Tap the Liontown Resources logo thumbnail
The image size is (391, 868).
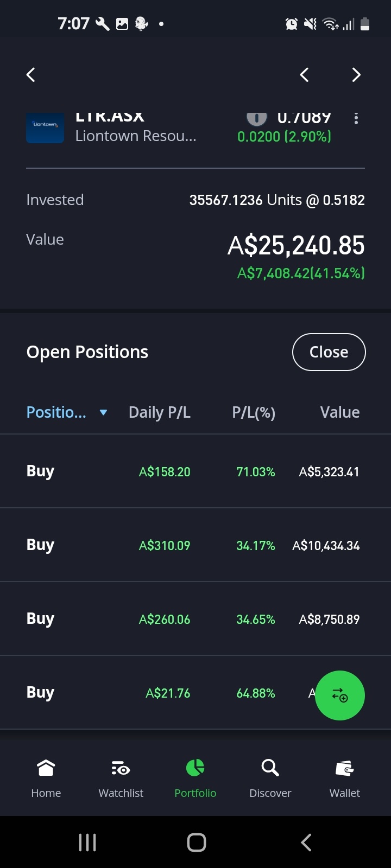point(45,128)
